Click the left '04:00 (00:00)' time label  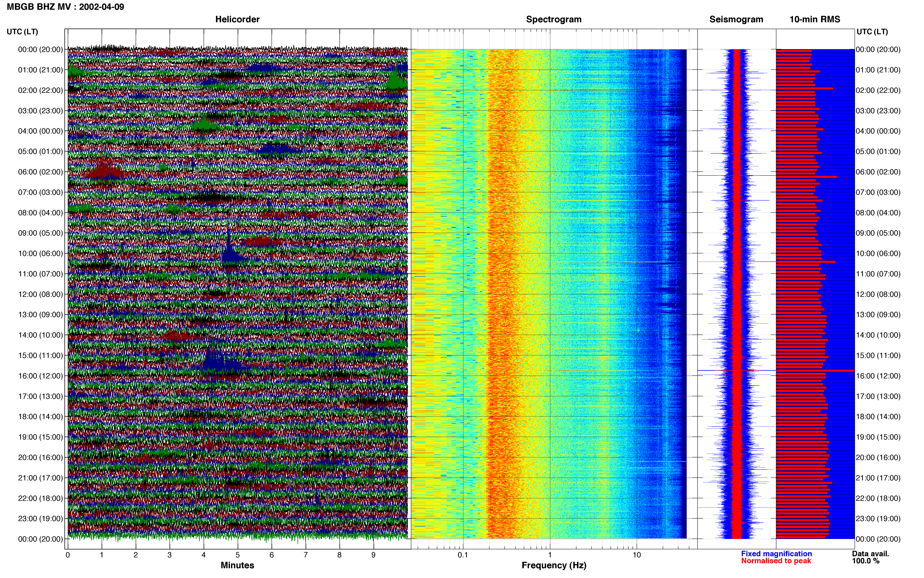coord(41,131)
